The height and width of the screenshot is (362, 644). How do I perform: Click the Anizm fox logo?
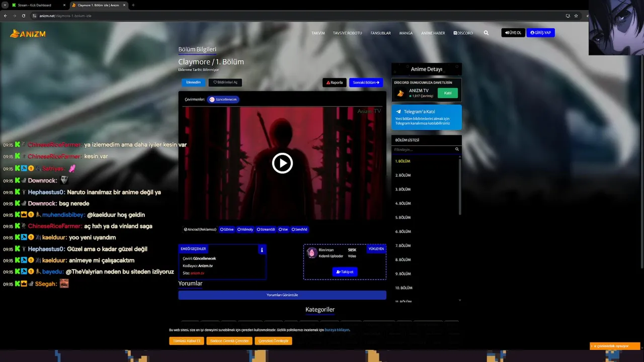point(28,34)
